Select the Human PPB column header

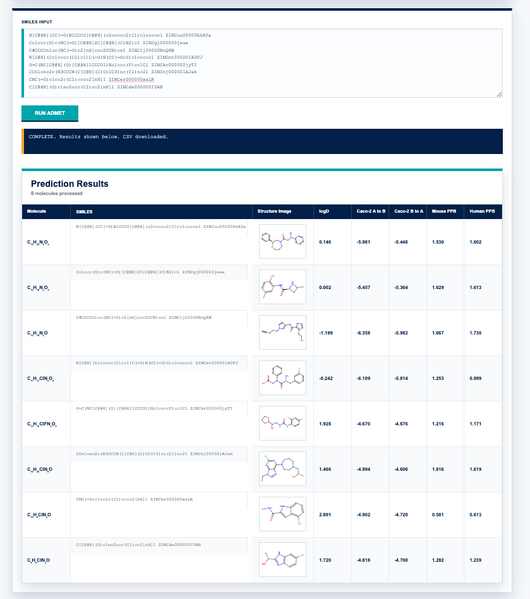(483, 212)
